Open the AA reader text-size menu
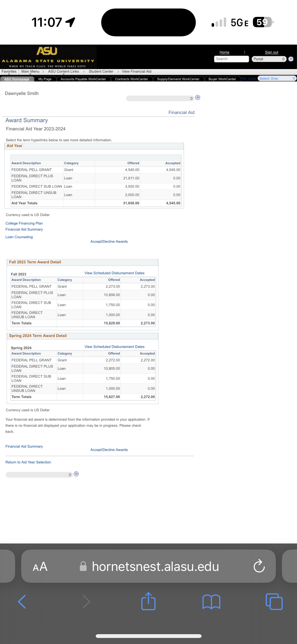This screenshot has width=297, height=644. [x=40, y=567]
